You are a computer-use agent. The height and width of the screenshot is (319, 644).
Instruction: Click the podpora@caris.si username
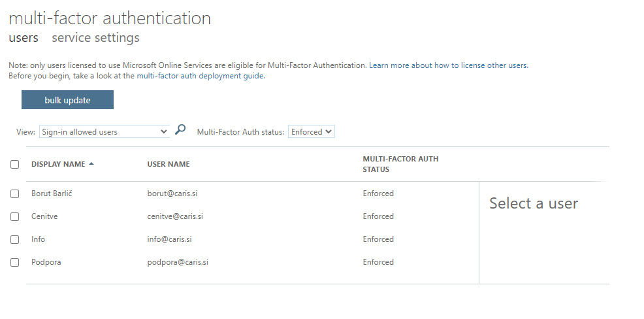178,262
